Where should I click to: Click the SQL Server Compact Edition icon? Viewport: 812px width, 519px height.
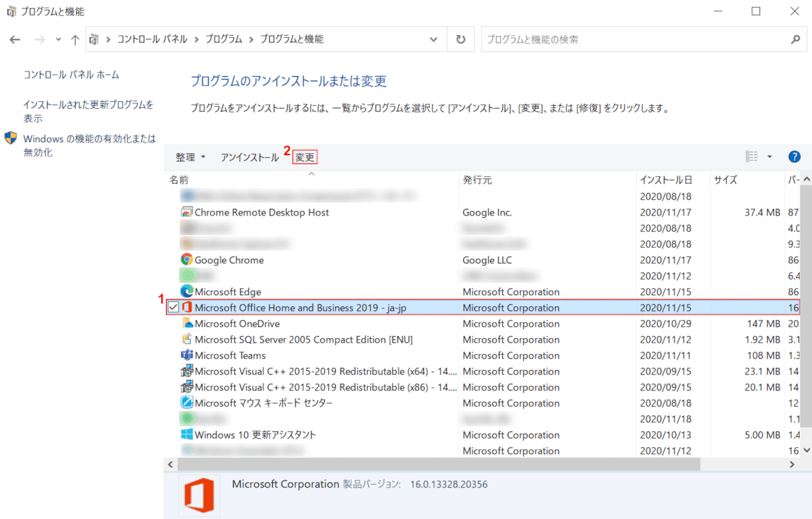click(x=187, y=339)
